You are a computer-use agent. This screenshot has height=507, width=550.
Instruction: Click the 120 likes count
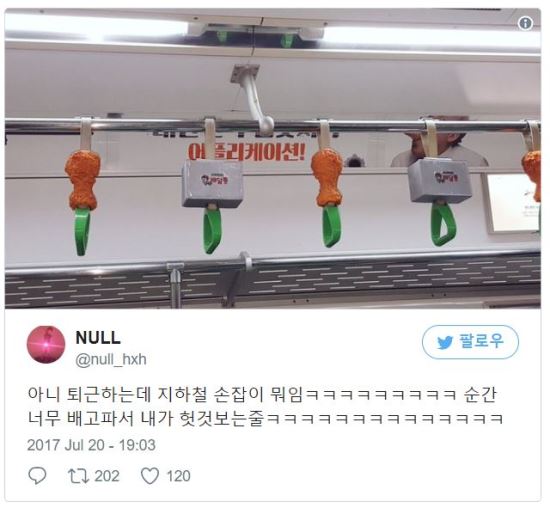(179, 476)
